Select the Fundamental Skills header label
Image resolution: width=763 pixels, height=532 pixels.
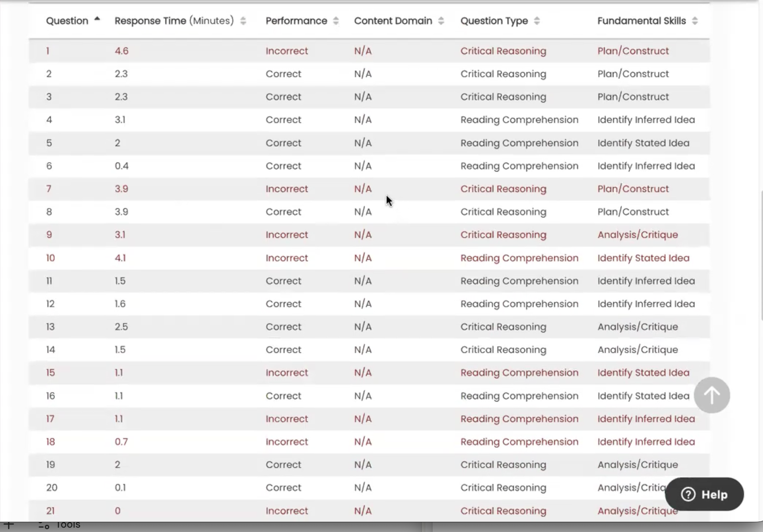pyautogui.click(x=641, y=21)
